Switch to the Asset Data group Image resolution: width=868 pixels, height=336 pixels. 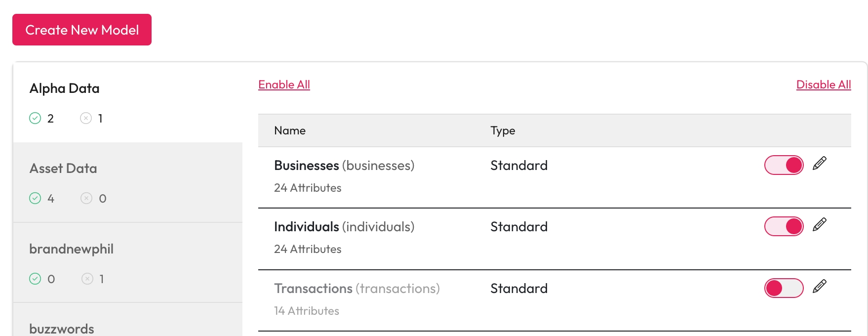(63, 168)
